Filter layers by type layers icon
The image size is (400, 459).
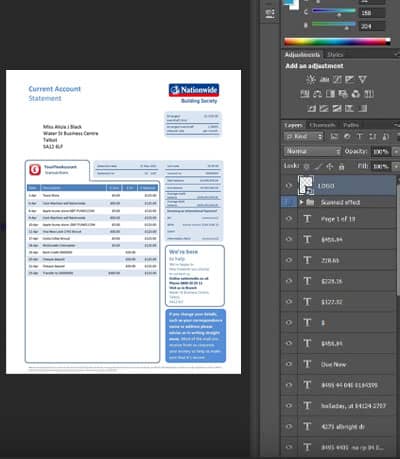click(x=359, y=137)
